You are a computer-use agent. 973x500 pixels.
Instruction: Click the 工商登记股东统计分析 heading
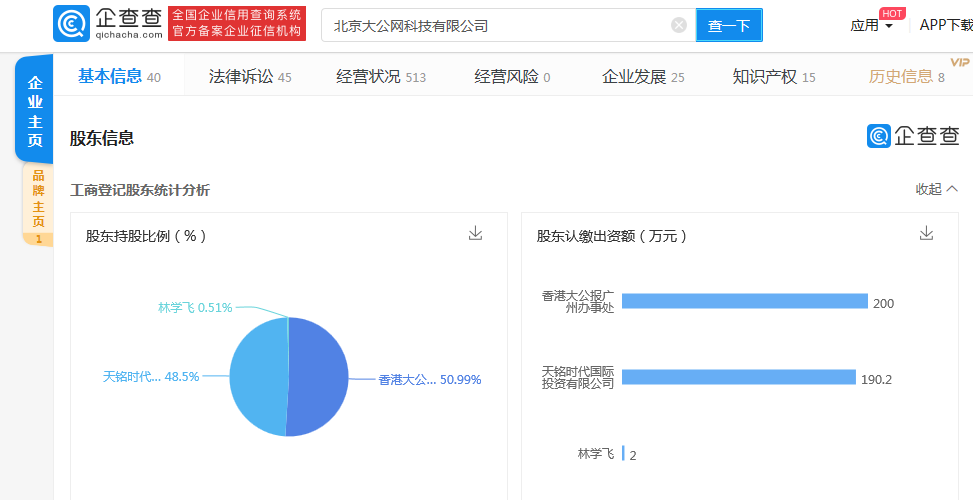140,190
